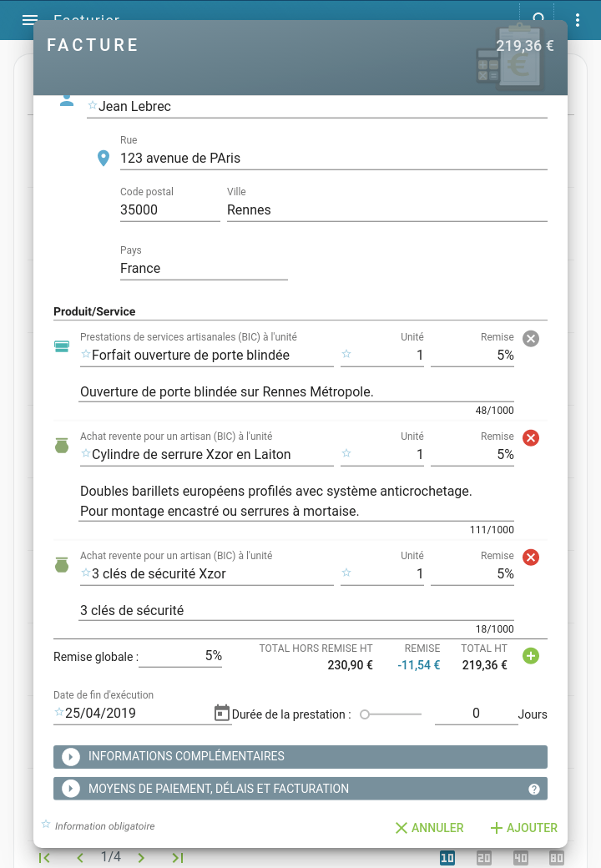Remove the 3 clés de sécurité Xzor line

click(x=531, y=558)
